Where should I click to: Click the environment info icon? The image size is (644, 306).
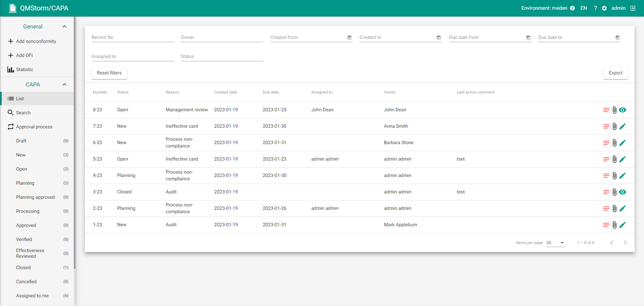click(572, 8)
